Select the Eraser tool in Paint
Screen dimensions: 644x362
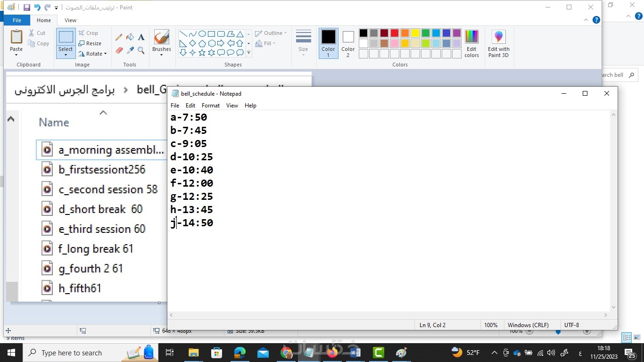(119, 50)
